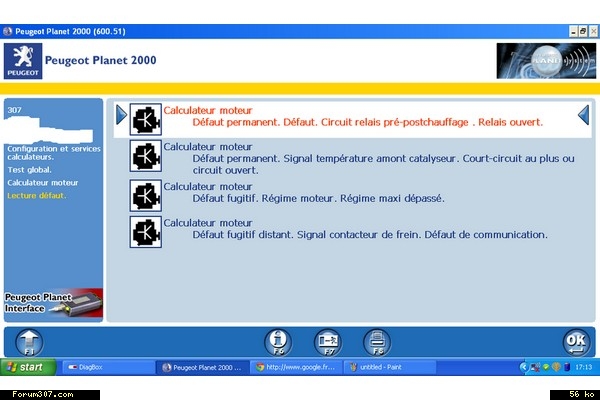Select 'Lecture défaut.' in the sidebar
This screenshot has width=600, height=400.
36,196
